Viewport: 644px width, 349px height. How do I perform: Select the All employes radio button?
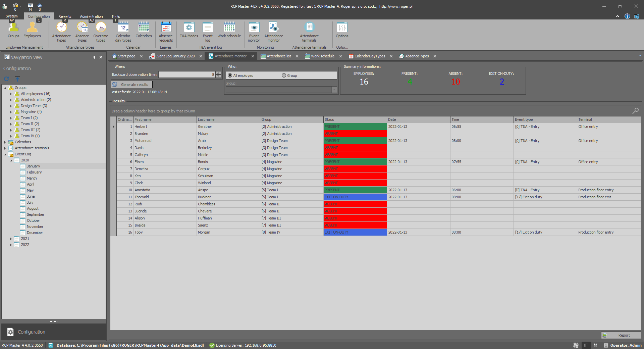tap(230, 76)
